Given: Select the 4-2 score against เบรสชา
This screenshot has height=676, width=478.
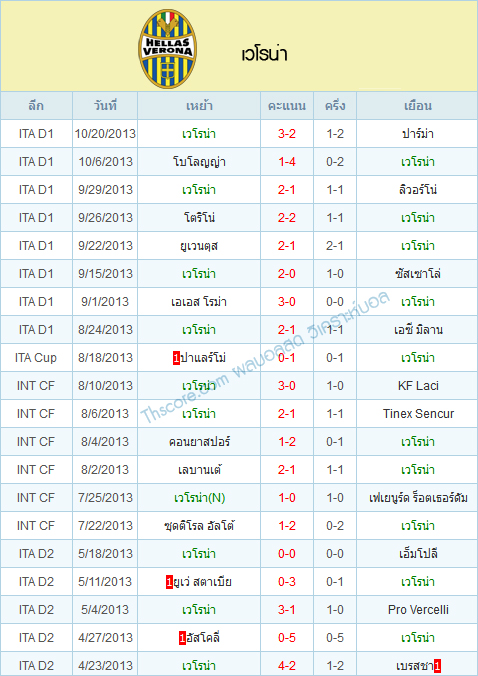Looking at the screenshot, I should click(x=287, y=667).
